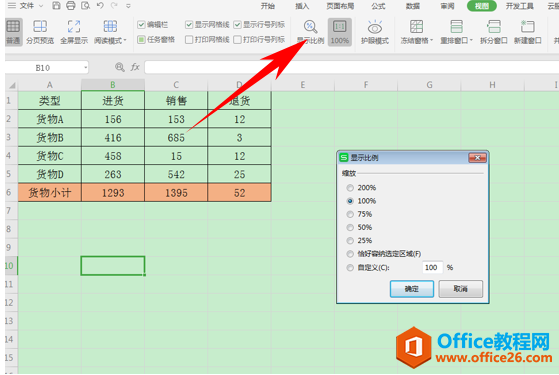The width and height of the screenshot is (559, 375).
Task: Expand the Reading Mode (阅读模式) dropdown arrow
Action: point(125,41)
